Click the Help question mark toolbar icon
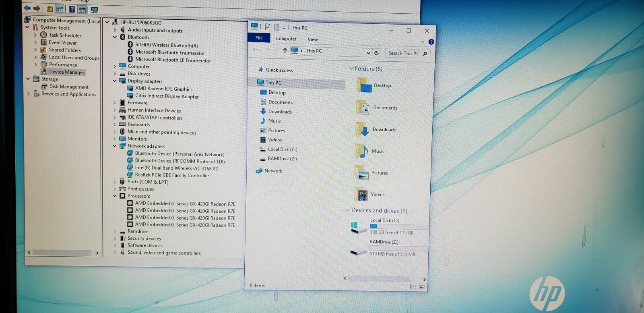This screenshot has width=644, height=313. [72, 9]
